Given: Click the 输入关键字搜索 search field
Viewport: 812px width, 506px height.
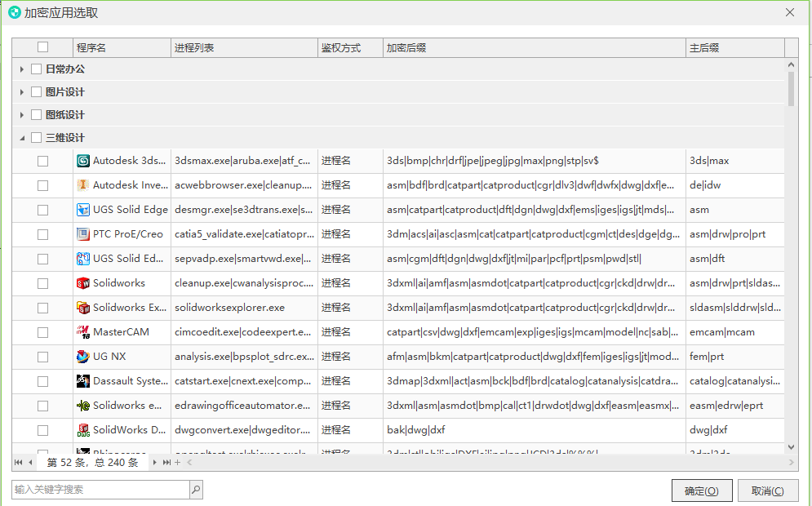Looking at the screenshot, I should 100,490.
